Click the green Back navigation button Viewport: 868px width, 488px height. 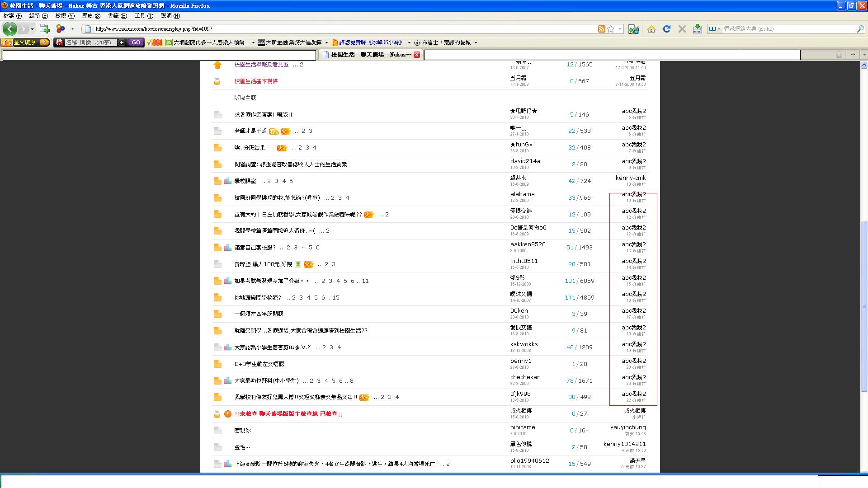tap(9, 29)
